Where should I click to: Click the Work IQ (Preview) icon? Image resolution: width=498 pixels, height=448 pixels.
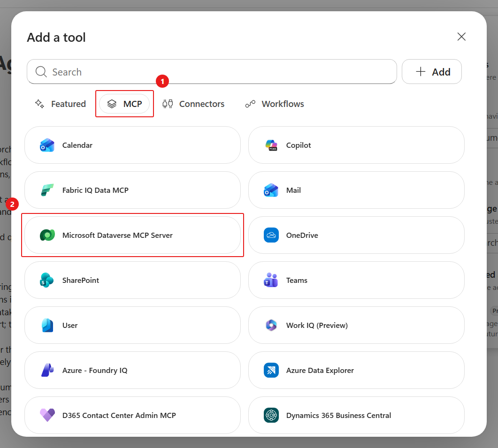[271, 325]
